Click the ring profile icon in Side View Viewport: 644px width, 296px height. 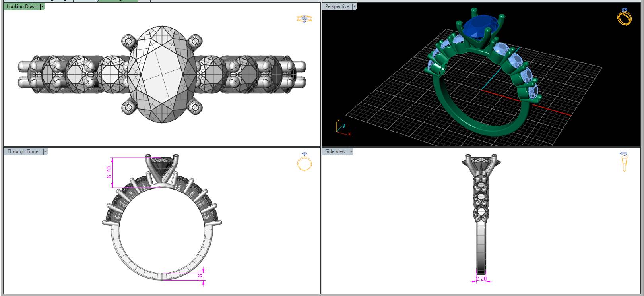(x=624, y=161)
